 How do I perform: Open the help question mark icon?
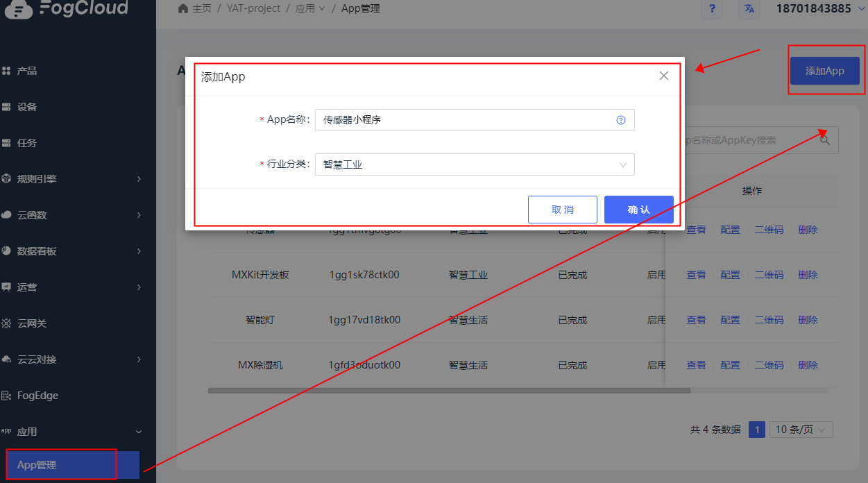tap(712, 9)
